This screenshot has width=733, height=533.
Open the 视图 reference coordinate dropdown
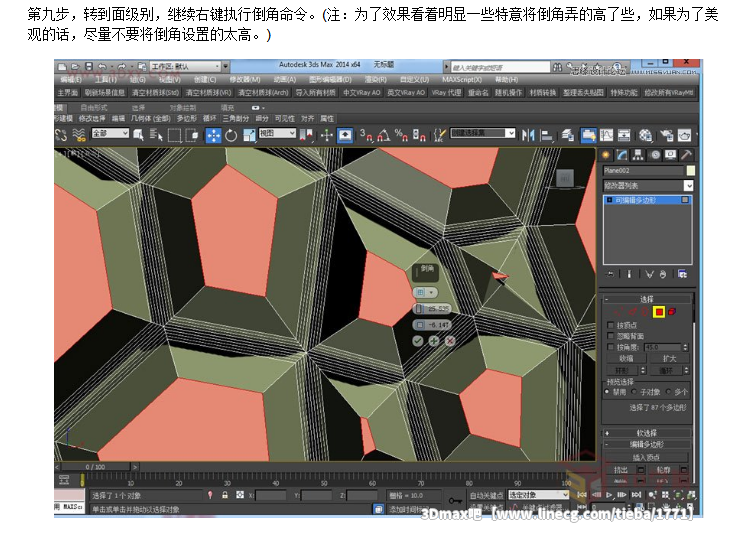pos(278,133)
